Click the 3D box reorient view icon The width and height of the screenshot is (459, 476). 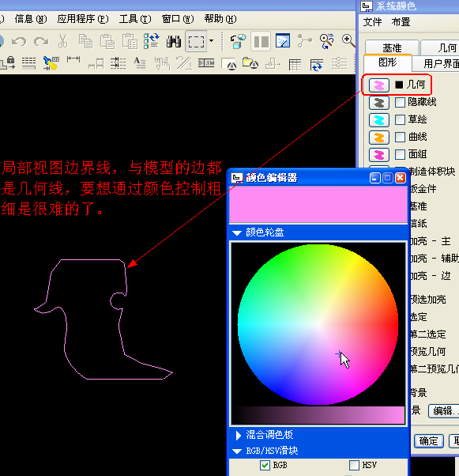coord(238,41)
